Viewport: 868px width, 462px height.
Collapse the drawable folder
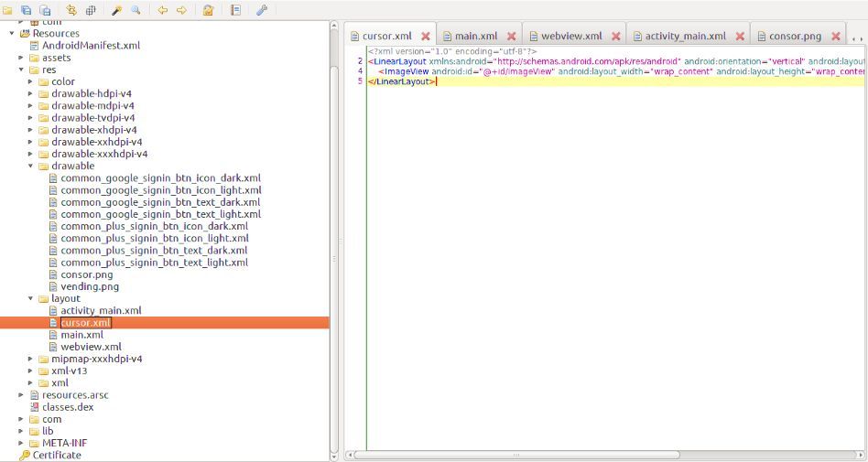30,166
